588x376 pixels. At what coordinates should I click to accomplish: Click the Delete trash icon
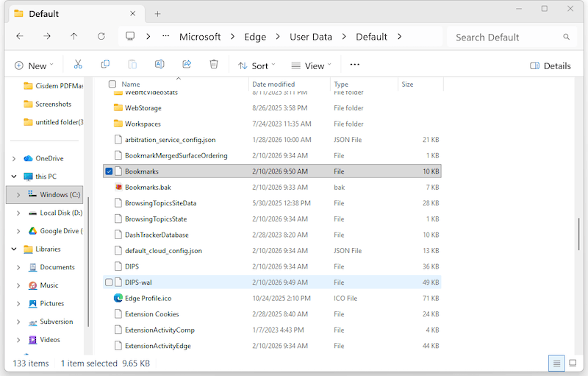[x=214, y=65]
